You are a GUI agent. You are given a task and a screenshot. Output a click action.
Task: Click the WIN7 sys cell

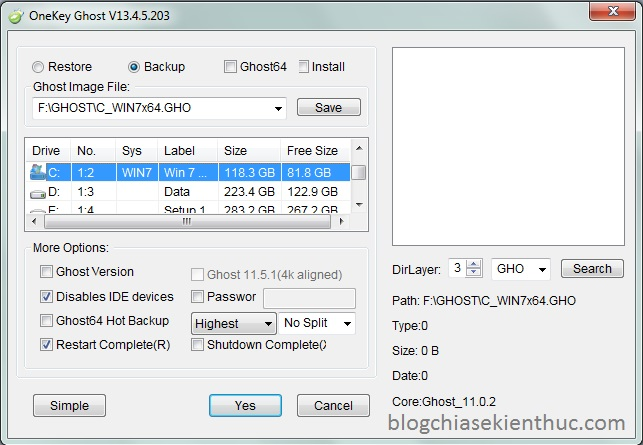click(x=137, y=172)
